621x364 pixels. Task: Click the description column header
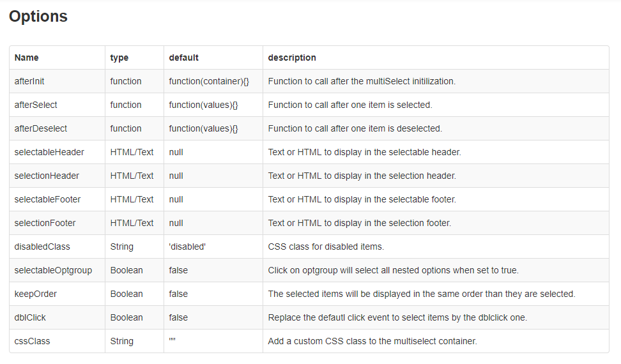pos(292,57)
